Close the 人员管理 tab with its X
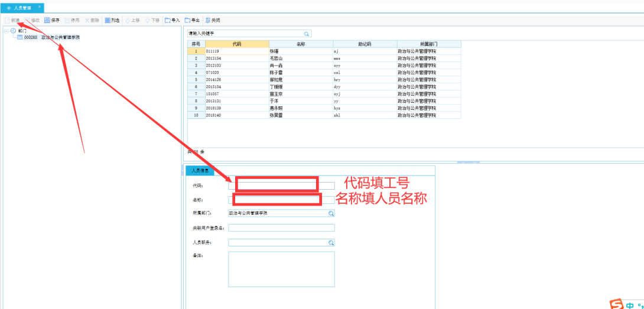Screen dimensions: 644x309 coord(39,6)
